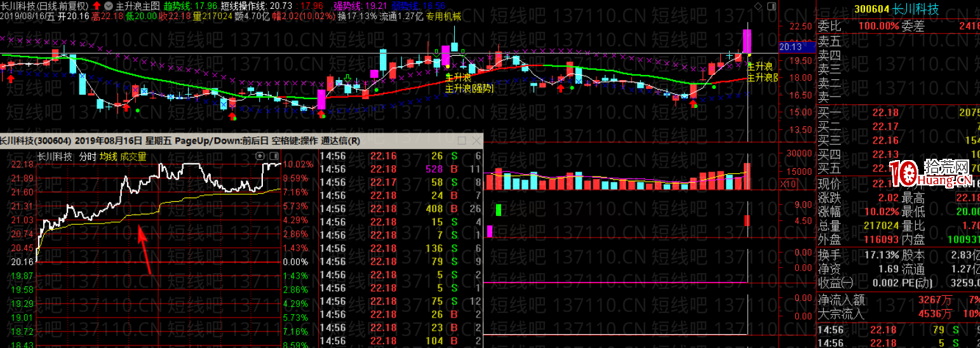Select the 买二 22.17 bid row
Screen dimensions: 980x348
tap(898, 126)
